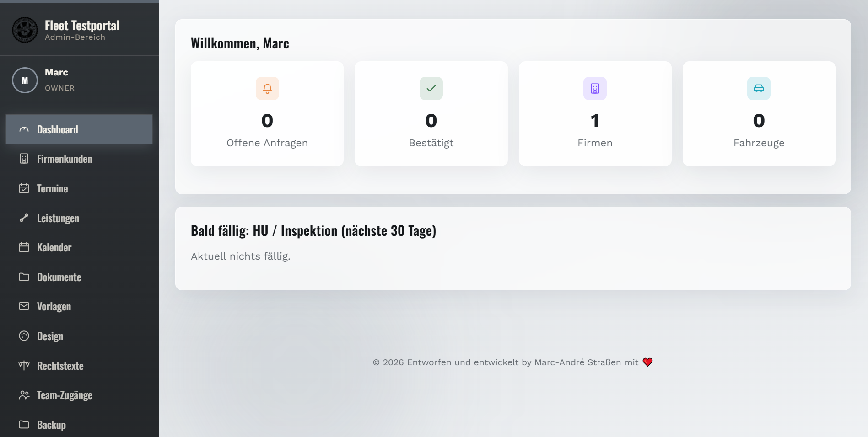Open the Termine section
Viewport: 868px width, 437px height.
coord(79,188)
